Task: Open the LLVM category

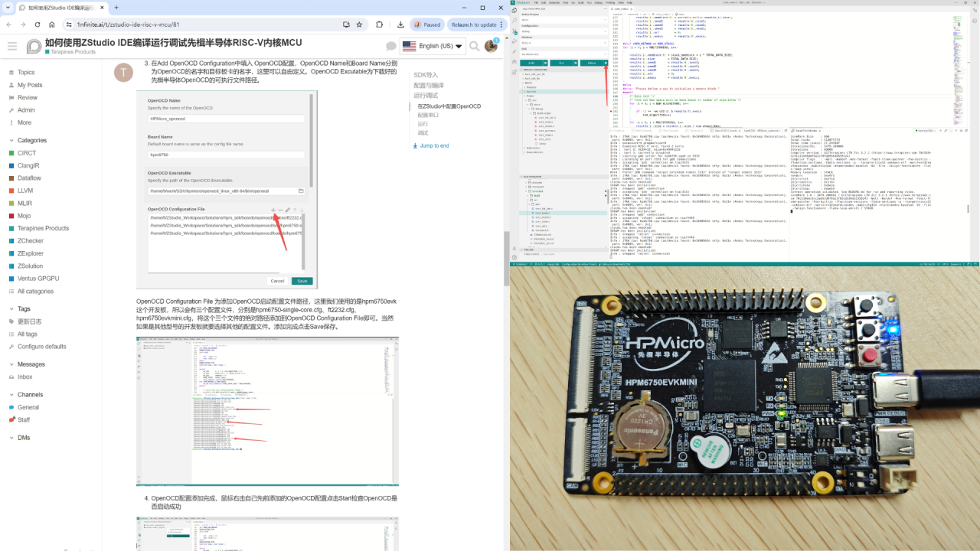Action: [x=25, y=191]
